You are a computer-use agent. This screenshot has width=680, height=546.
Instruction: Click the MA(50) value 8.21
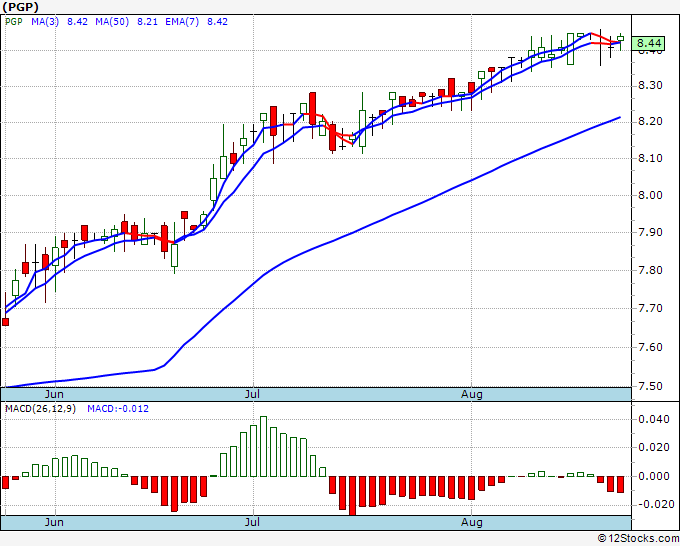coord(147,22)
